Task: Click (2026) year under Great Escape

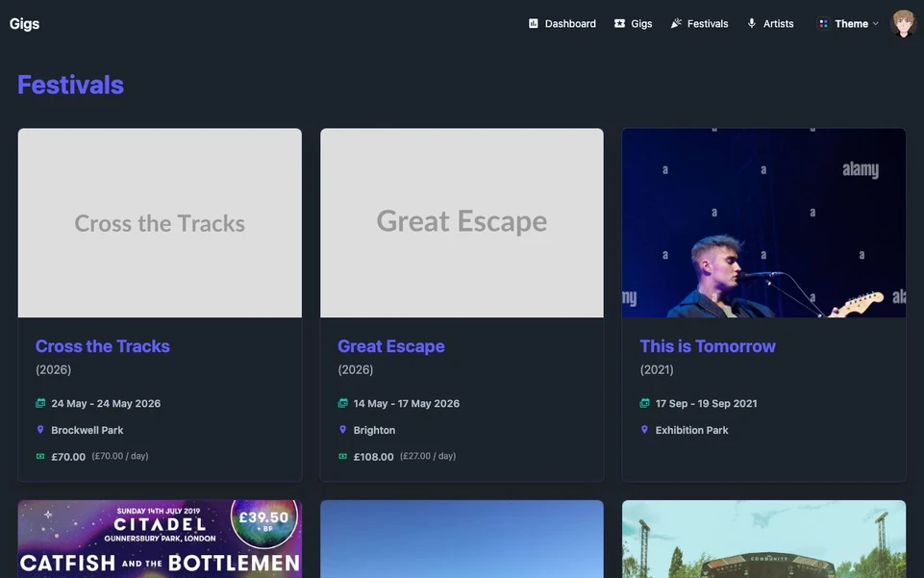Action: click(x=356, y=369)
